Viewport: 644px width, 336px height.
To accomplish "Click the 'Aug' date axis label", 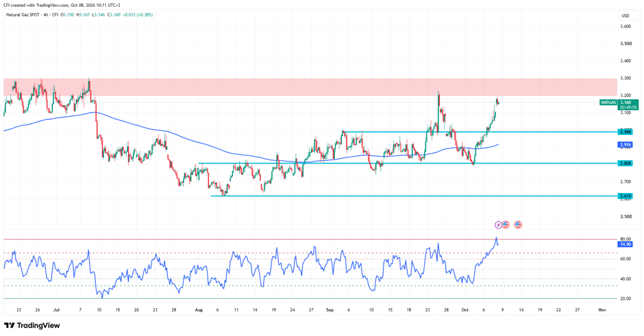I will click(199, 310).
